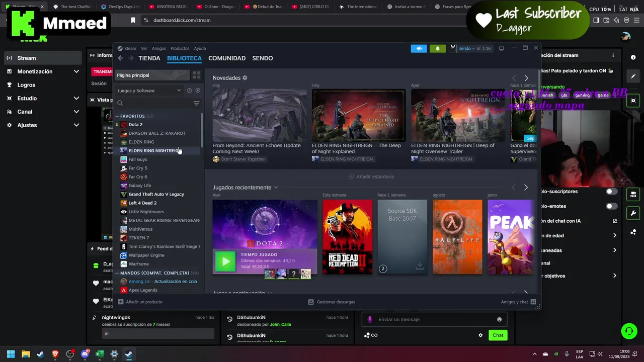Click Kick wrench tools icon on right rail

point(633,213)
